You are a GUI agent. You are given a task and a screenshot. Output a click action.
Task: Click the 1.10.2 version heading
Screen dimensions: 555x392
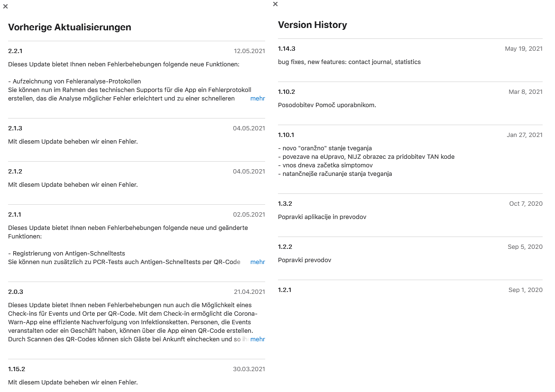point(287,92)
